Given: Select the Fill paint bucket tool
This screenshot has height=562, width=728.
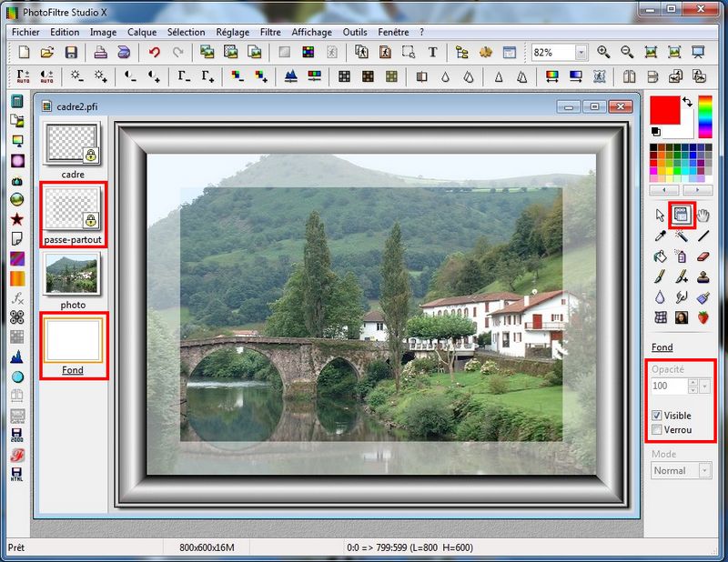Looking at the screenshot, I should pos(660,256).
